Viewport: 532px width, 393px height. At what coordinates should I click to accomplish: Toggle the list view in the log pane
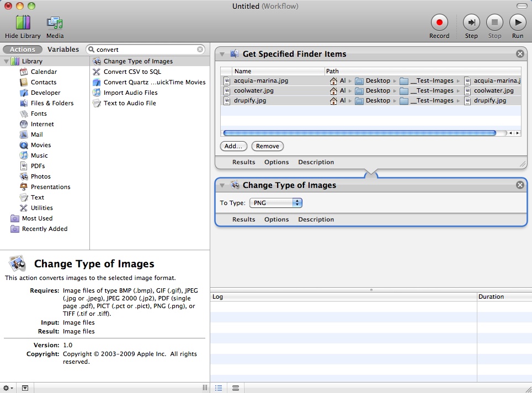point(219,387)
